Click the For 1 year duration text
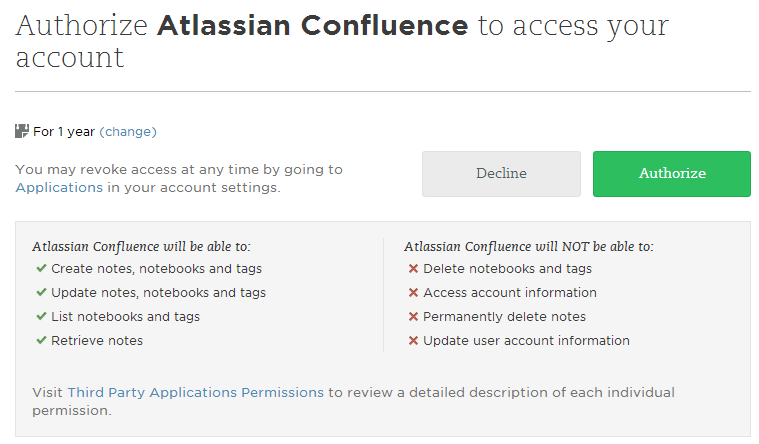759x444 pixels. point(64,131)
